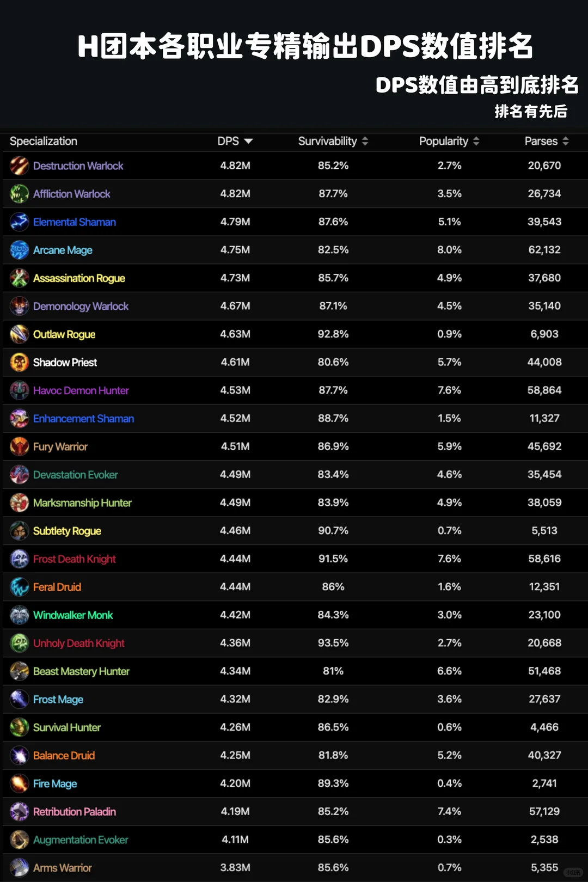Sort by the DPS column arrow
The height and width of the screenshot is (882, 588).
point(248,142)
